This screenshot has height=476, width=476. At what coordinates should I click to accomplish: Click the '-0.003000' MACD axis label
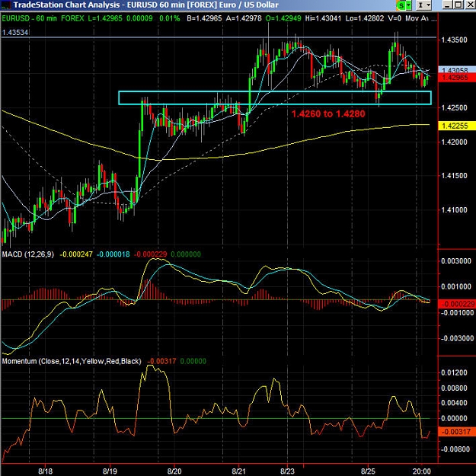coord(456,338)
